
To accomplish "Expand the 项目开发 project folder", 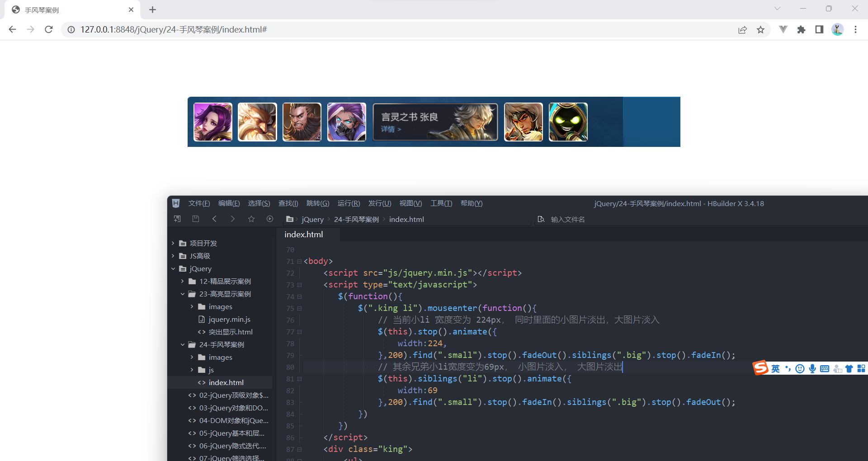I will point(173,243).
